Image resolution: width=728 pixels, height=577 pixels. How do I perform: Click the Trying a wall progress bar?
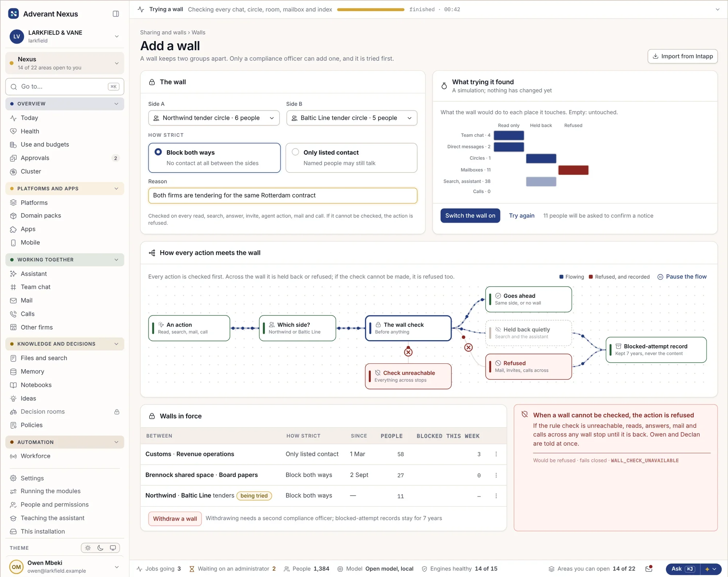click(x=371, y=9)
